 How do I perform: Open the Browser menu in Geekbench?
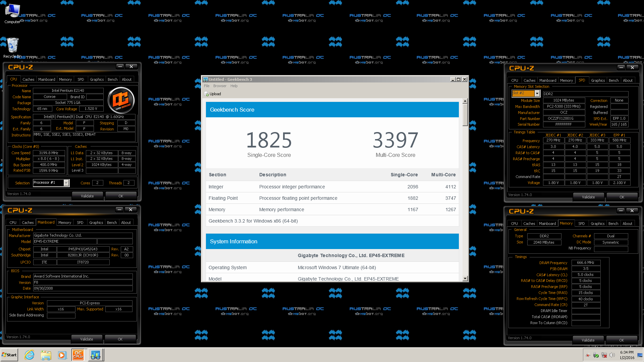(220, 86)
